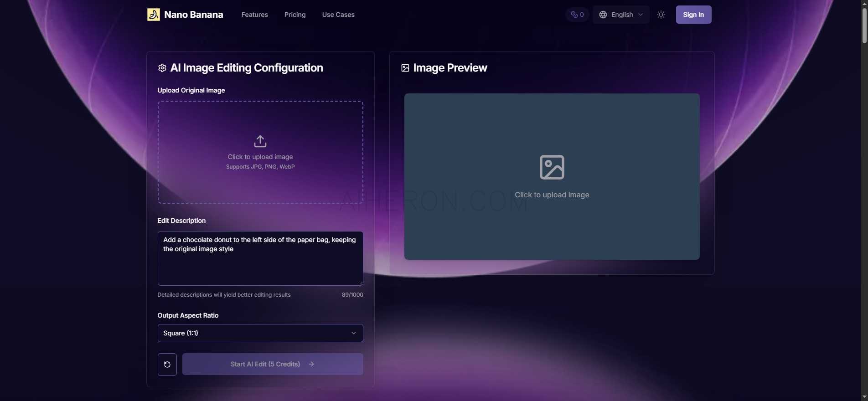The width and height of the screenshot is (868, 401).
Task: Toggle light/dark theme sun icon
Action: [661, 15]
